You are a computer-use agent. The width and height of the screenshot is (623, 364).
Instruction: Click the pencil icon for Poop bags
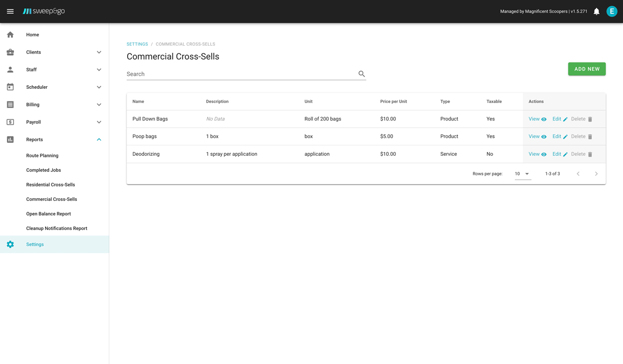point(565,137)
